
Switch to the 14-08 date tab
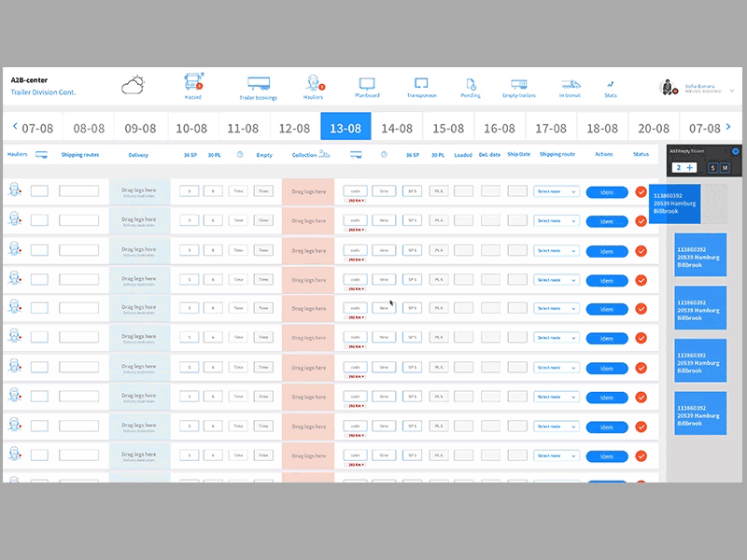(397, 127)
